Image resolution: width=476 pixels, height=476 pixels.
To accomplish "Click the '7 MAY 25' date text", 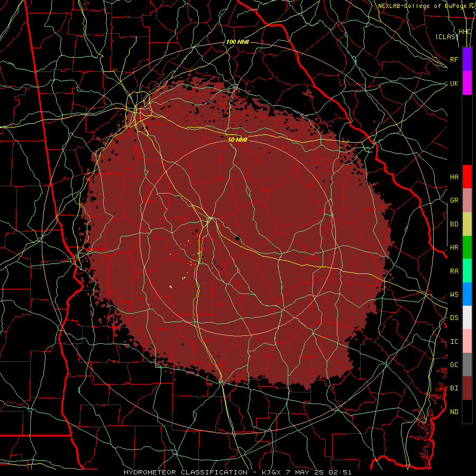I will coord(305,472).
